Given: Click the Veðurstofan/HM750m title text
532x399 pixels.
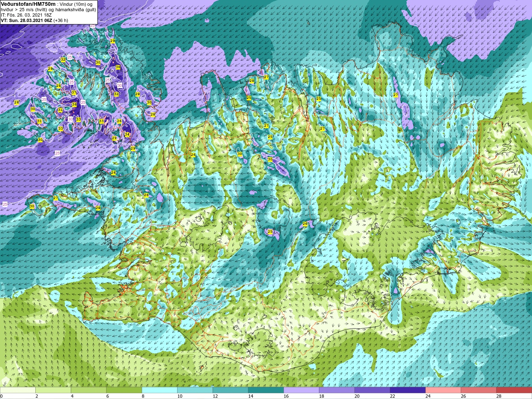Looking at the screenshot, I should click(x=28, y=4).
